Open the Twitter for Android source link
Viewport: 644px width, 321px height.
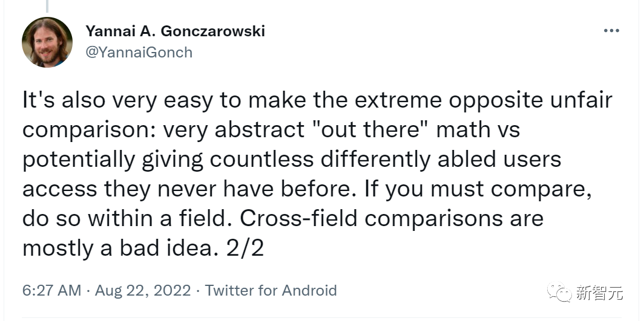[x=271, y=290]
